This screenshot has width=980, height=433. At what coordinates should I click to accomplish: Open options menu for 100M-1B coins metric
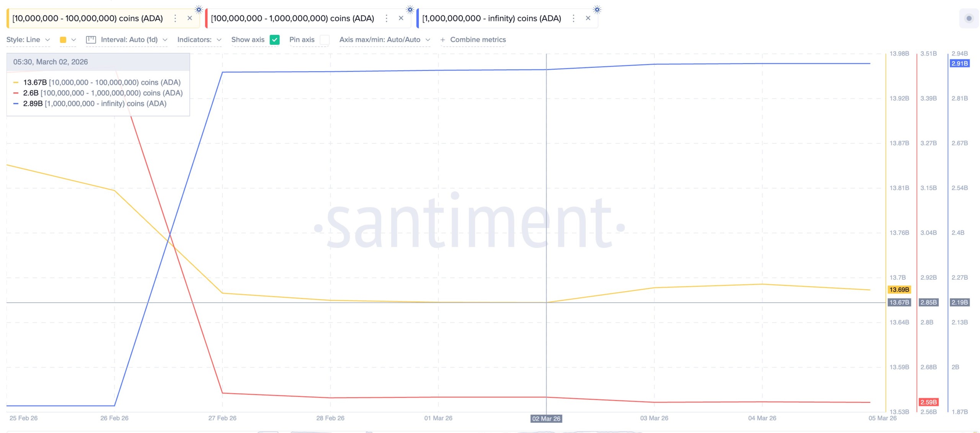pos(386,18)
